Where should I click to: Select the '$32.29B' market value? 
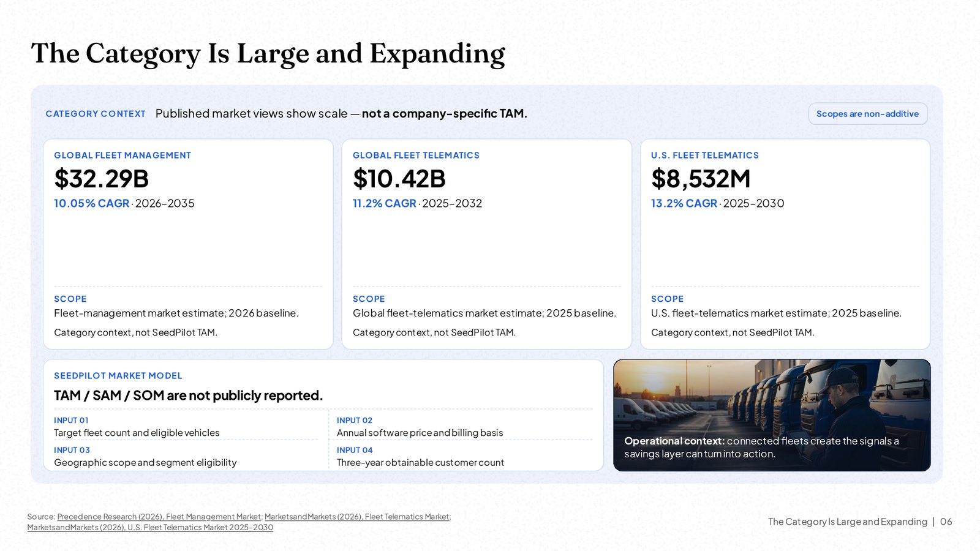(x=102, y=179)
